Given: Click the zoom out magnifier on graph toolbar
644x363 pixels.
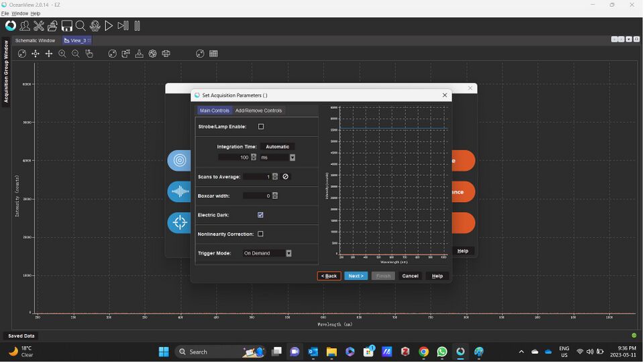Looking at the screenshot, I should (76, 54).
